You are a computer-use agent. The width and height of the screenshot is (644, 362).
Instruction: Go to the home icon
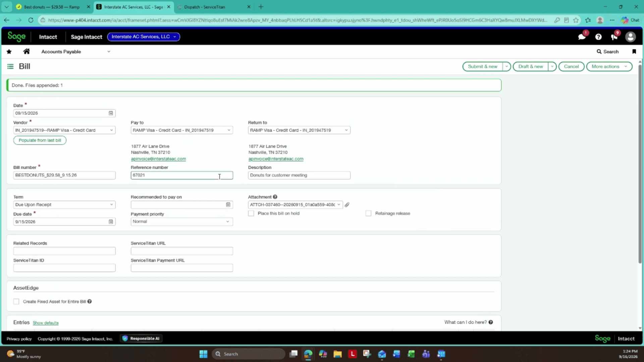click(26, 51)
